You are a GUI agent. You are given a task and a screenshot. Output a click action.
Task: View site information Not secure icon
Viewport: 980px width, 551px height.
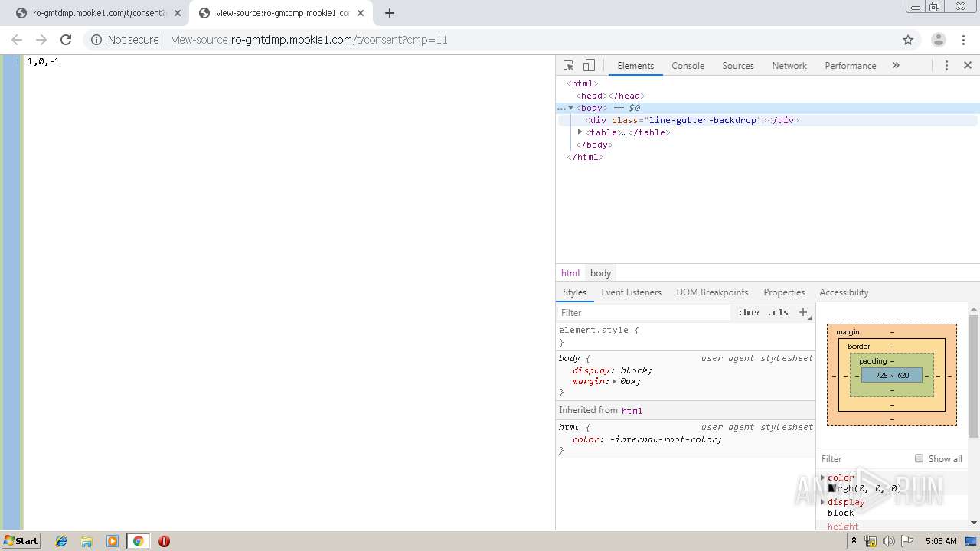click(96, 40)
